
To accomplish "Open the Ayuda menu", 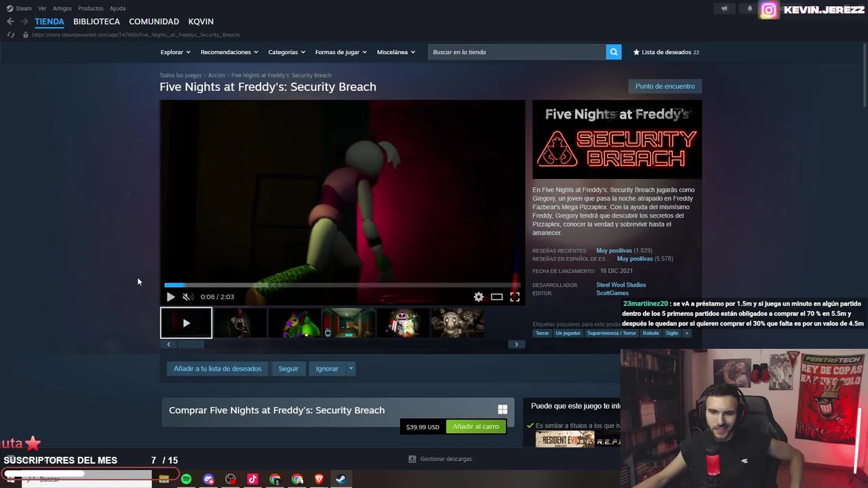I will [x=117, y=8].
